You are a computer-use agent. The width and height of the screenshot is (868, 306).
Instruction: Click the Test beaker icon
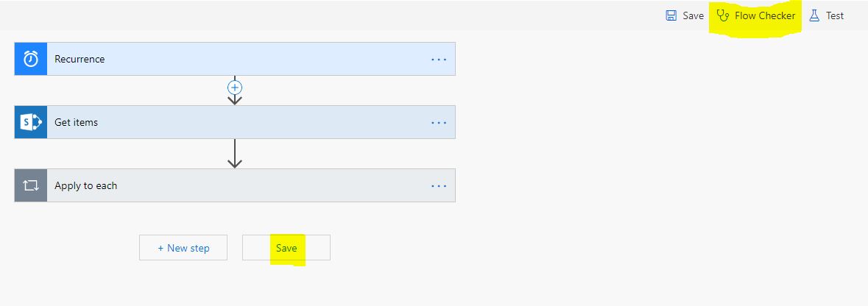814,15
